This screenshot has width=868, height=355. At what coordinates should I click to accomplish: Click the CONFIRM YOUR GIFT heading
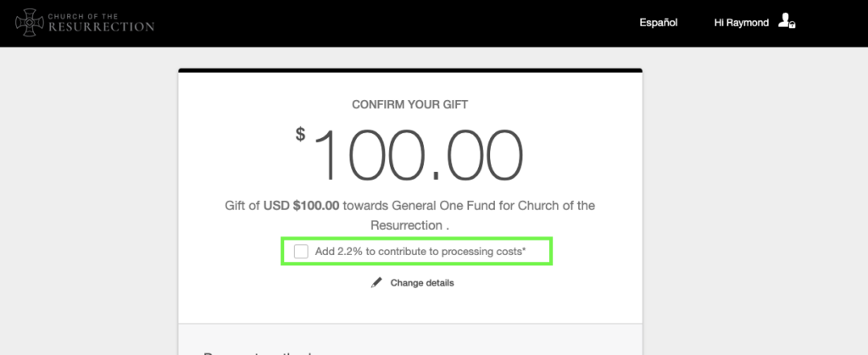point(410,104)
